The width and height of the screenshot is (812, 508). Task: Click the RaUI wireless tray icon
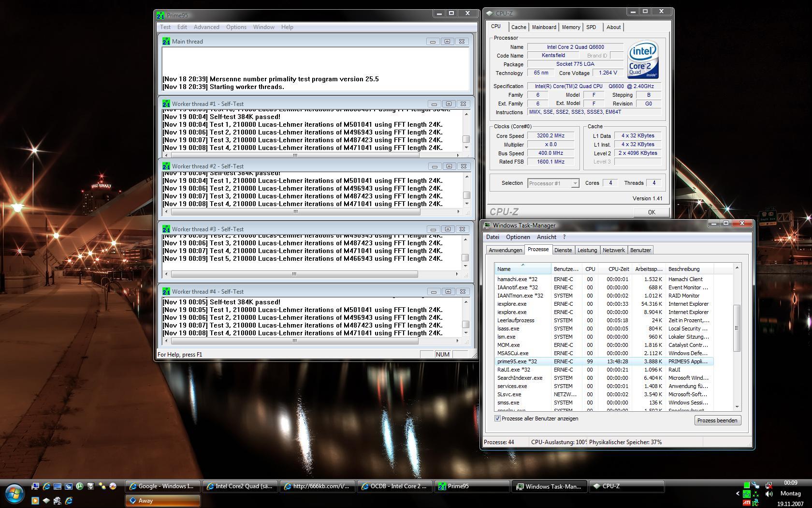pyautogui.click(x=755, y=503)
